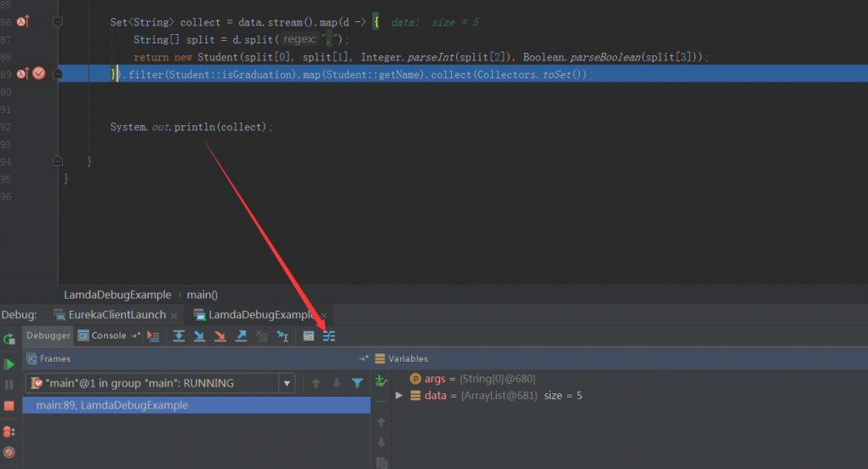Collapse the fold marker at line 89
This screenshot has height=469, width=868.
[x=58, y=73]
